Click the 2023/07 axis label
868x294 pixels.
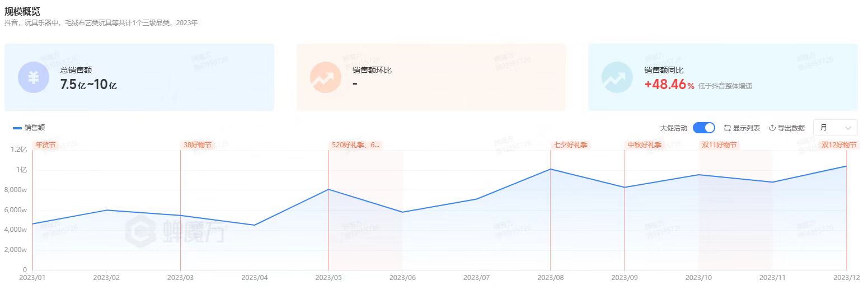477,277
